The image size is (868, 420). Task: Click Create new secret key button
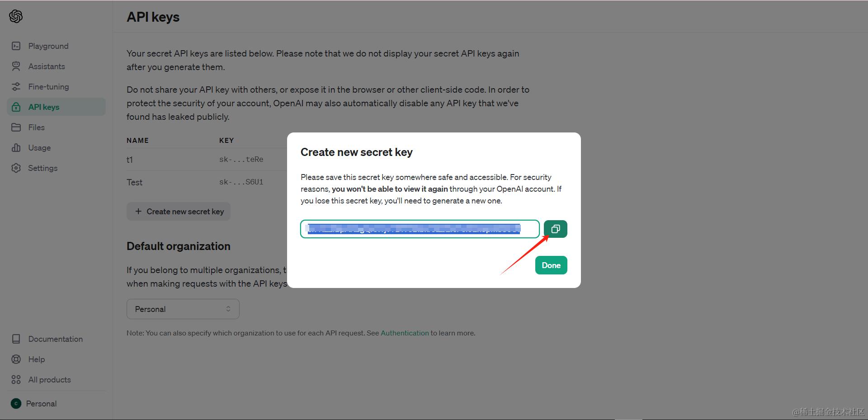pos(179,212)
